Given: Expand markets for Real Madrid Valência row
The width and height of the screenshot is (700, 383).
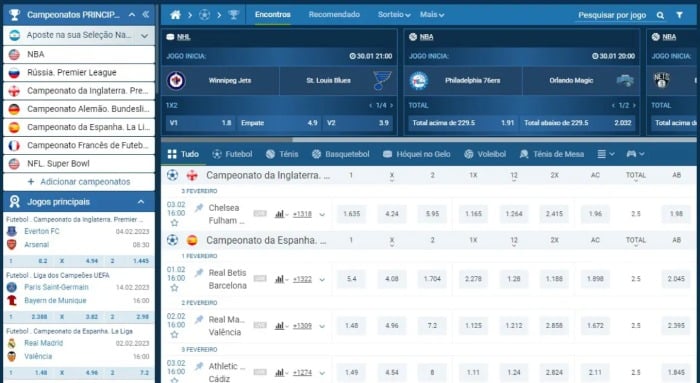Looking at the screenshot, I should pos(322,326).
